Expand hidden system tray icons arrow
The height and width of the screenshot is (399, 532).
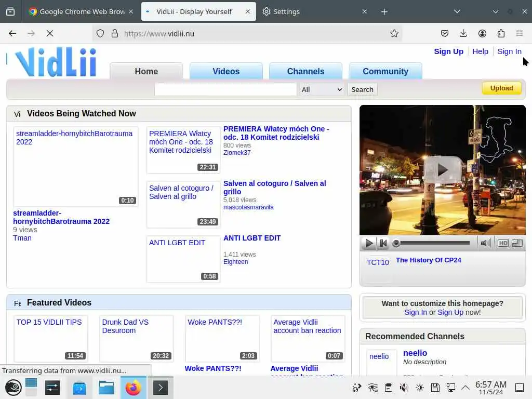tap(465, 388)
